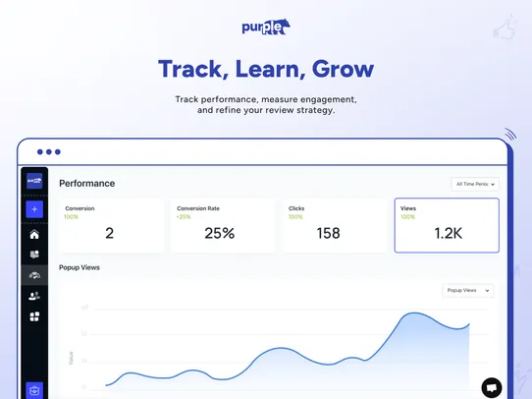Screen dimensions: 532x399
Task: Click the briefcase icon at the sidebar bottom
Action: click(x=34, y=390)
